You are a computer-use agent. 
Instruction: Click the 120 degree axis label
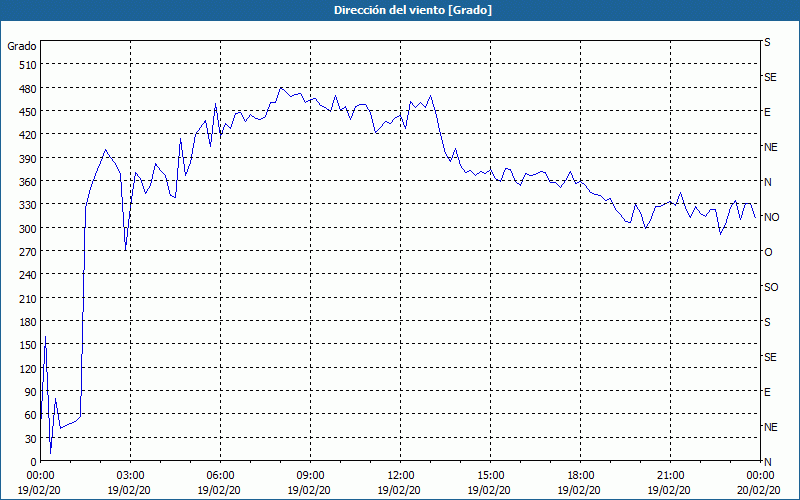[28, 368]
